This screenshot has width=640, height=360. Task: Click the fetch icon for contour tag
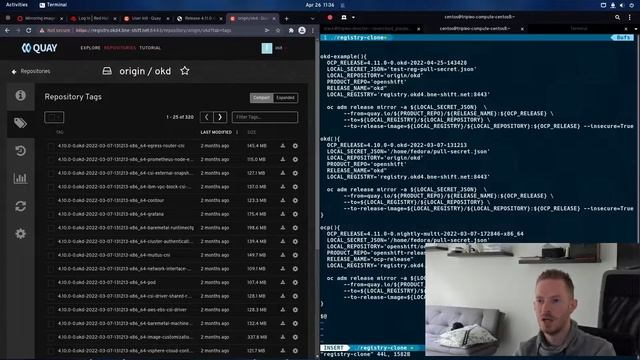click(282, 200)
